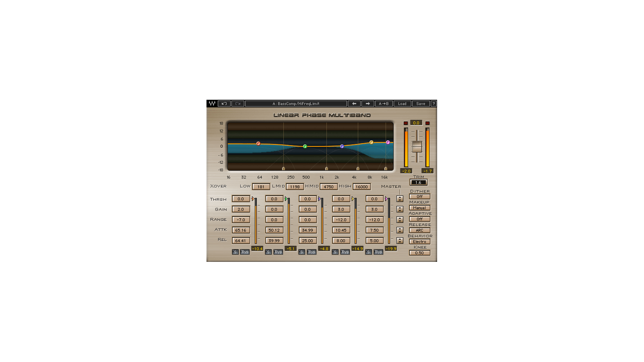The image size is (644, 362).
Task: Select the green low-mid band marker
Action: (305, 146)
